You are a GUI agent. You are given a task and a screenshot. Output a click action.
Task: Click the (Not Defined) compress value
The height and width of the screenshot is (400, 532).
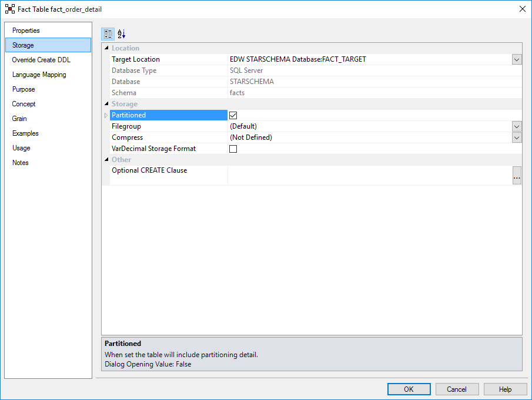pos(251,137)
